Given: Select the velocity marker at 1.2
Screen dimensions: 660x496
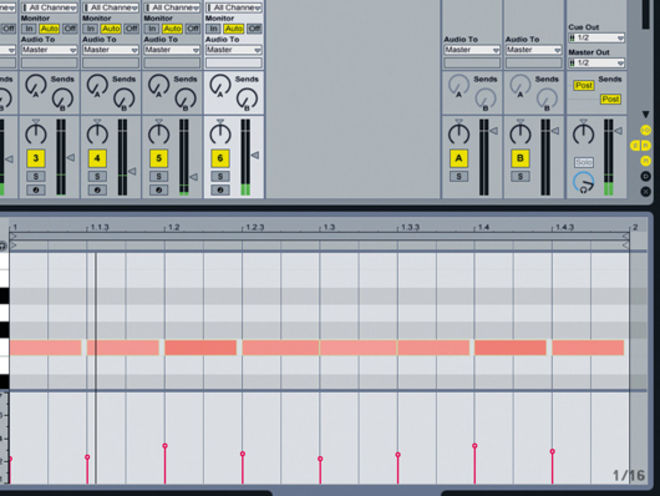Looking at the screenshot, I should click(165, 445).
